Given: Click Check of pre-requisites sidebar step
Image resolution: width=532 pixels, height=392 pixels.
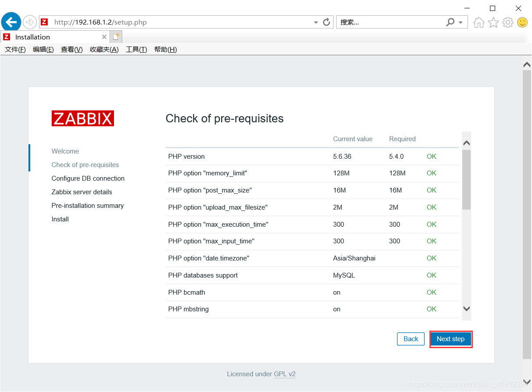Looking at the screenshot, I should click(x=85, y=165).
